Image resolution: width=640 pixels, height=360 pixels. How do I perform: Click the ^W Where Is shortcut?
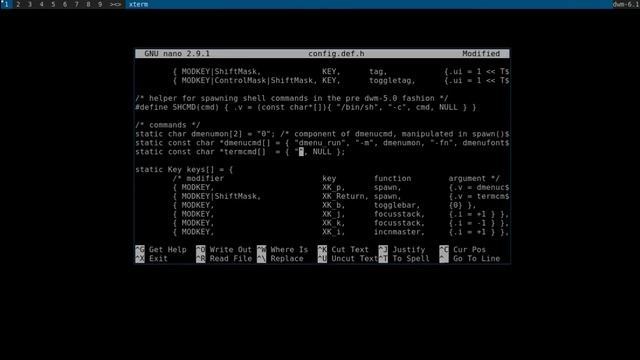pos(282,249)
